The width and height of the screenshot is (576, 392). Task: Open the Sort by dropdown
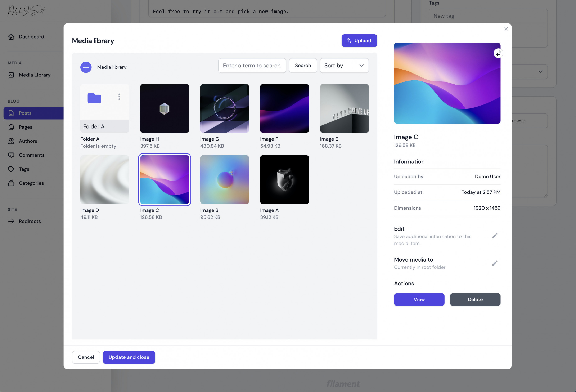point(344,65)
